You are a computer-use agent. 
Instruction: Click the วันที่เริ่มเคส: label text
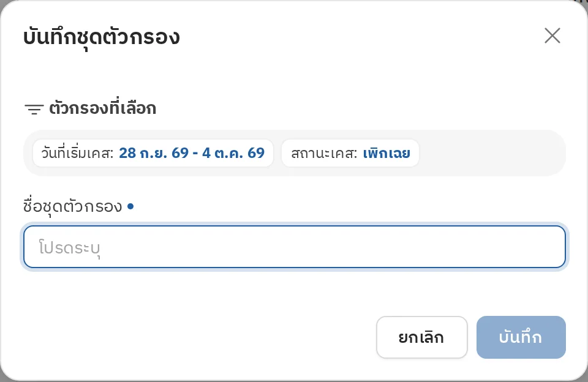coord(78,153)
